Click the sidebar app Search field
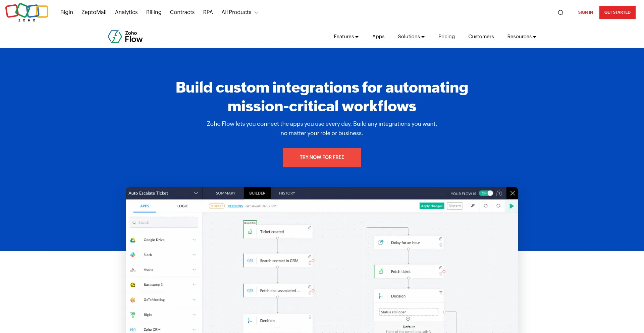The width and height of the screenshot is (644, 333). pos(164,222)
